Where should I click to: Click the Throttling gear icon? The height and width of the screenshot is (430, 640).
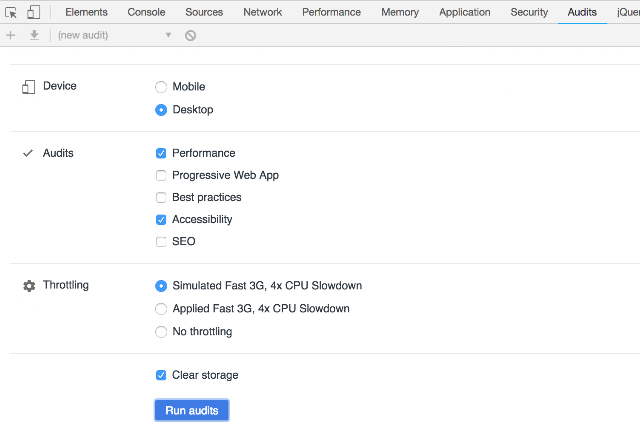tap(29, 286)
